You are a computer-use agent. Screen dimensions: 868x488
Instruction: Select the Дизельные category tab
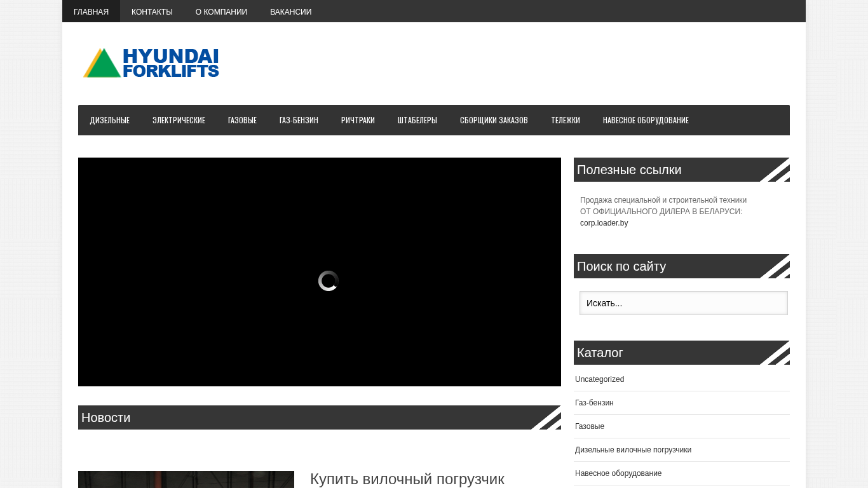(110, 120)
